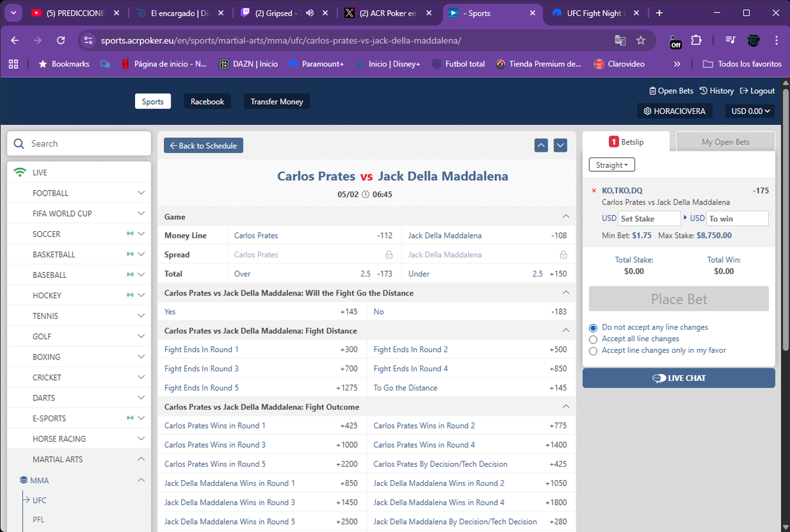Show more bookmarks with double chevron

(677, 64)
